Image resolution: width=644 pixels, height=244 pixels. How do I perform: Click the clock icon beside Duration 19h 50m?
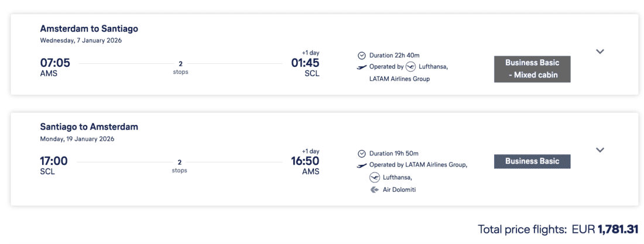coord(362,154)
